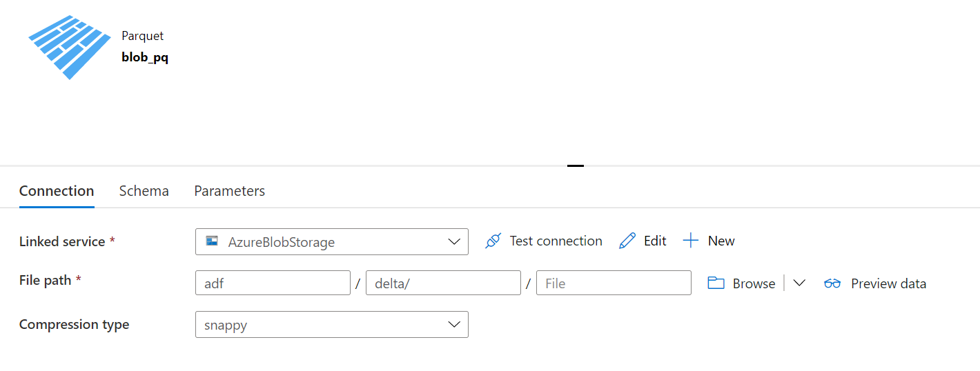Click the Browse button label
This screenshot has width=980, height=371.
pos(754,283)
